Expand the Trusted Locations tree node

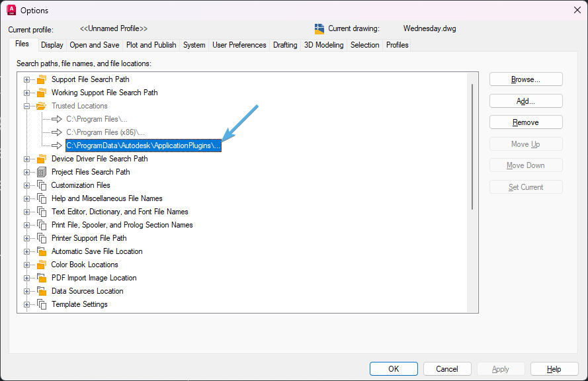[26, 106]
